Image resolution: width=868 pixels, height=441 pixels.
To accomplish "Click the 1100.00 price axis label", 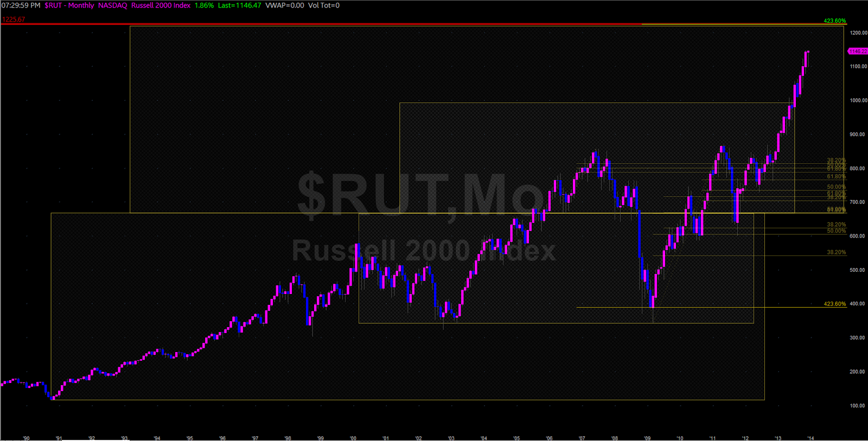I will click(858, 66).
